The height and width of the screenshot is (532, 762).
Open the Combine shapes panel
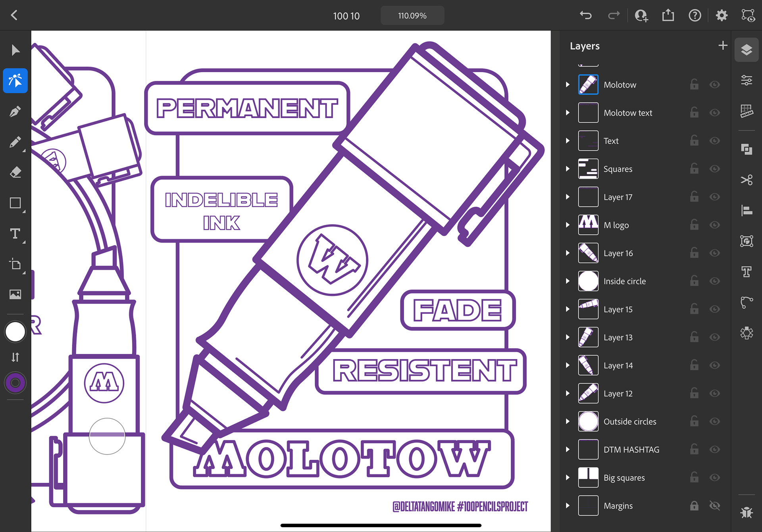pyautogui.click(x=747, y=149)
